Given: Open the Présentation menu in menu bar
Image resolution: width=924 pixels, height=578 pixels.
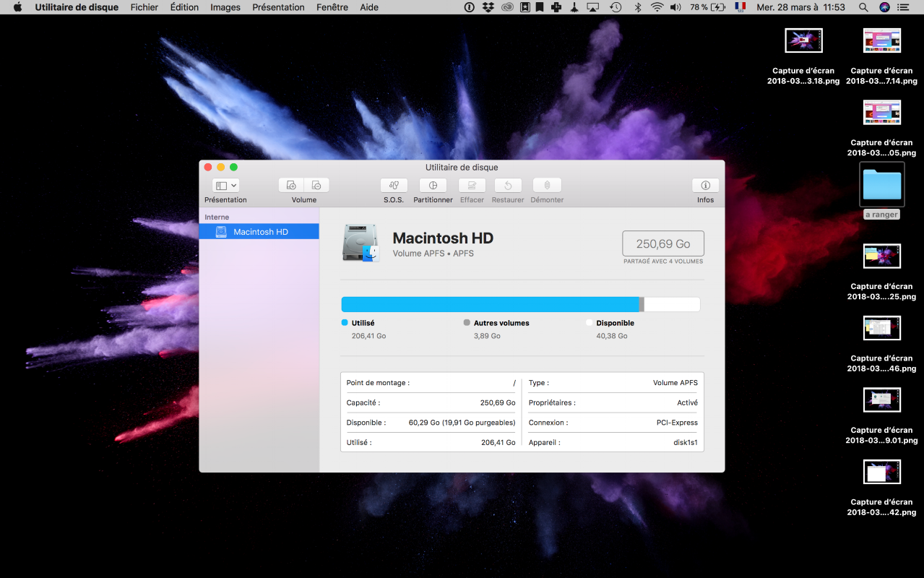Looking at the screenshot, I should tap(278, 7).
